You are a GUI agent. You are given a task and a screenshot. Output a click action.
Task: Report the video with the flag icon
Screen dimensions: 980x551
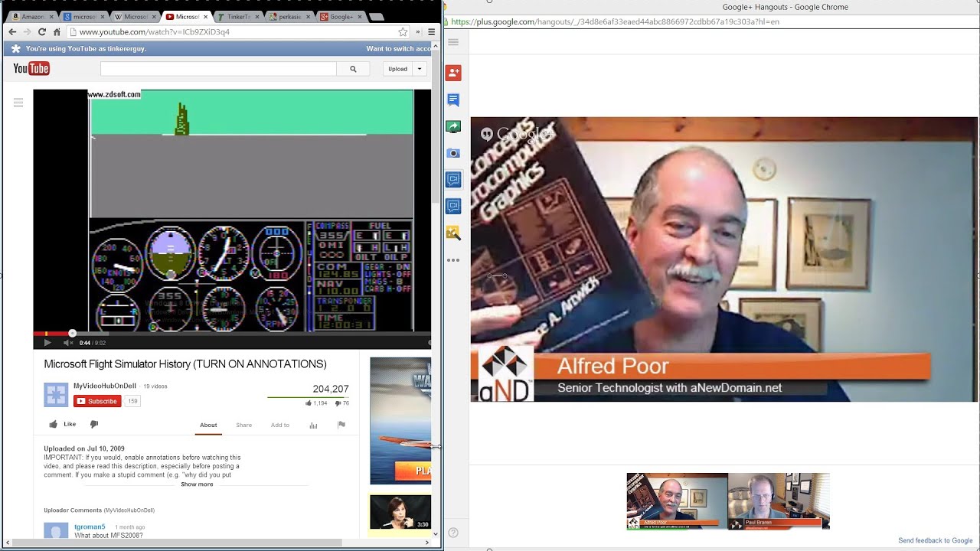point(341,425)
